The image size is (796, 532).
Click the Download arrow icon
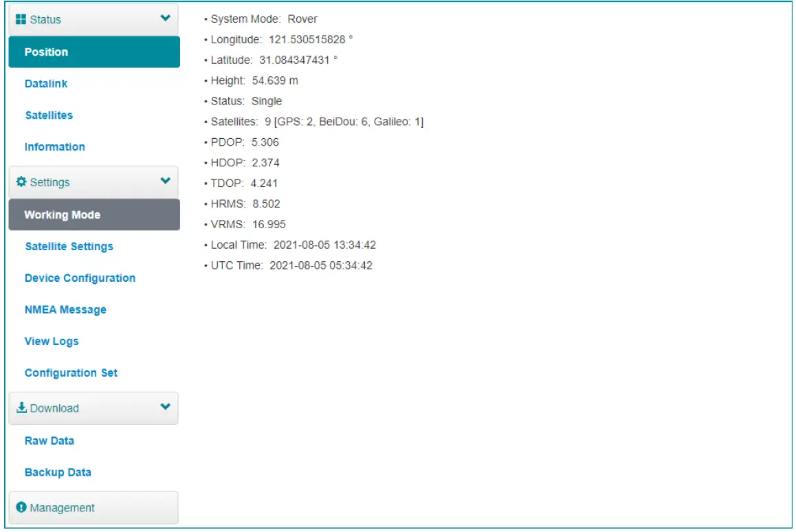pyautogui.click(x=21, y=408)
